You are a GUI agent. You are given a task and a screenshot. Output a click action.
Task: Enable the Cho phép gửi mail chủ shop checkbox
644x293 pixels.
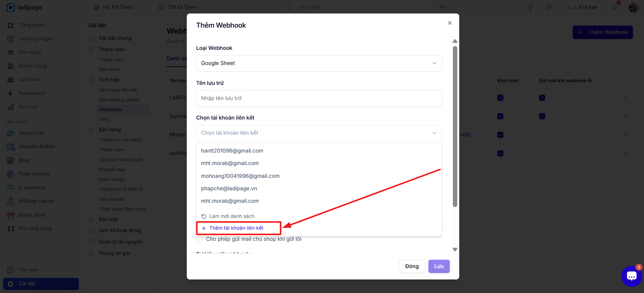199,239
